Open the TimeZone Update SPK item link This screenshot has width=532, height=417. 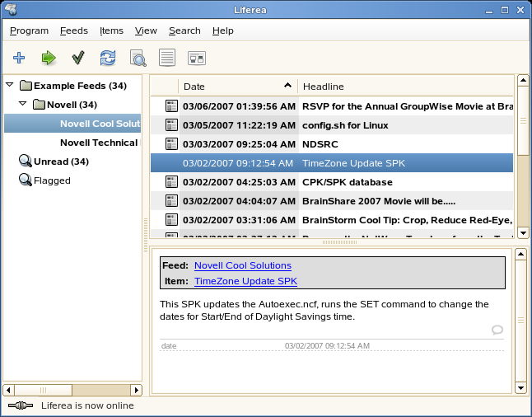pyautogui.click(x=245, y=281)
